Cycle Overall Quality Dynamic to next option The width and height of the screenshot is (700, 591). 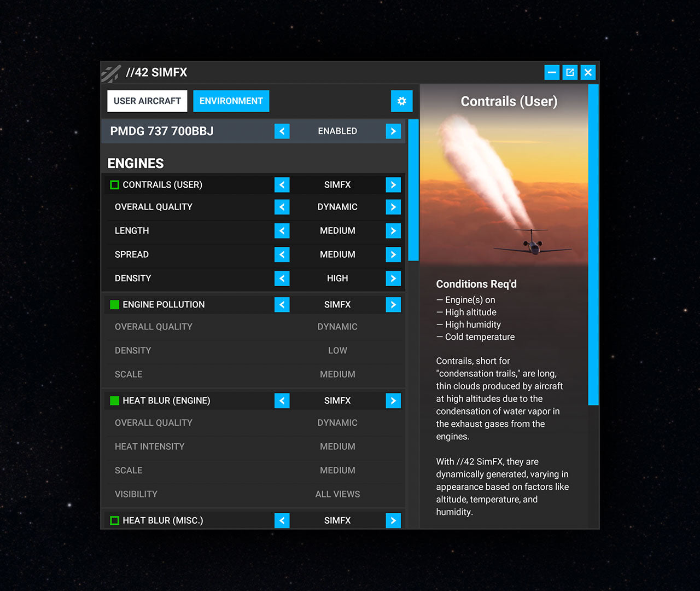(393, 207)
